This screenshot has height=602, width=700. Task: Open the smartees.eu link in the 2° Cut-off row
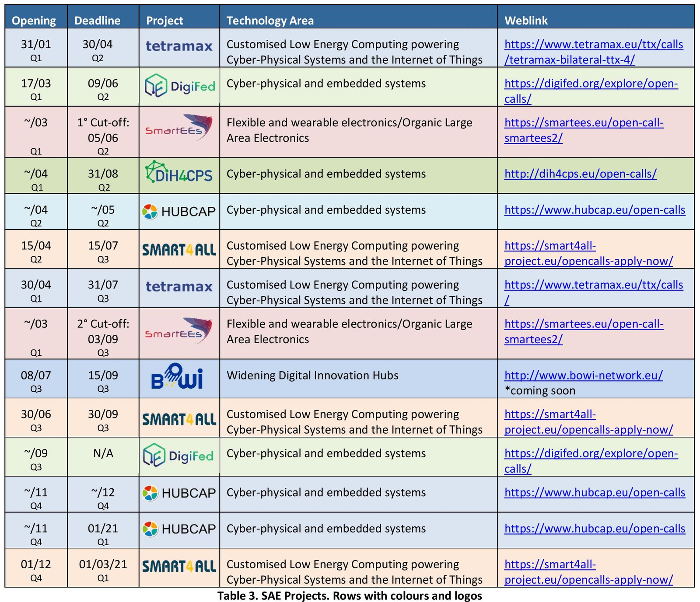pos(584,331)
